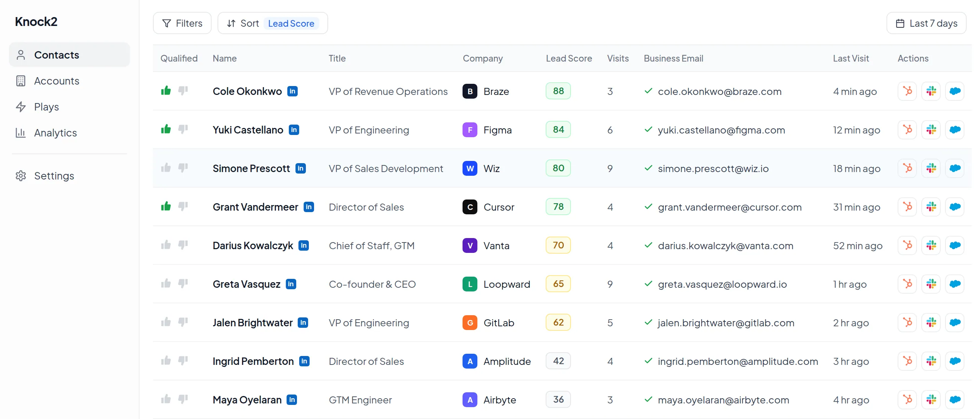Click the Last Visit column header
The height and width of the screenshot is (419, 980).
click(x=851, y=58)
